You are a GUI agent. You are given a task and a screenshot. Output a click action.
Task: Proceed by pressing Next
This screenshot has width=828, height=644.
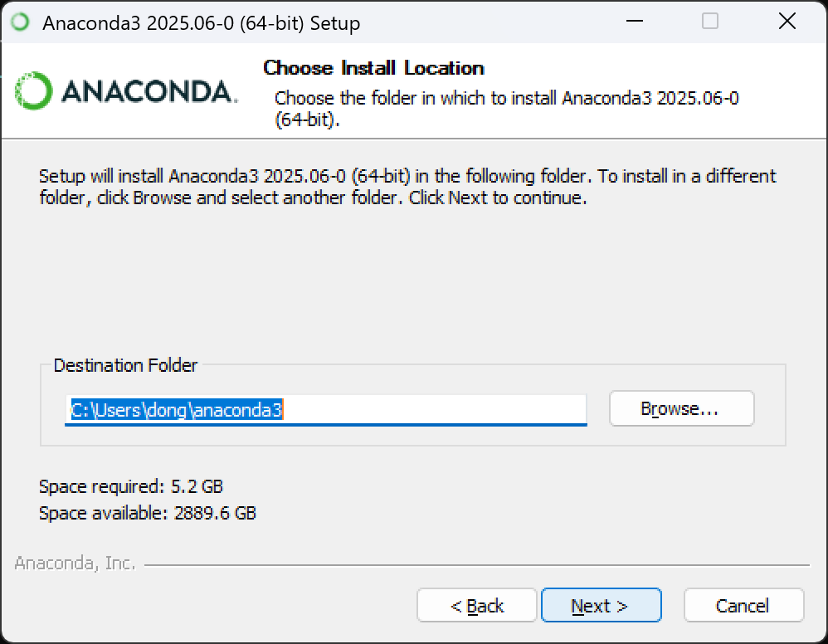[601, 606]
